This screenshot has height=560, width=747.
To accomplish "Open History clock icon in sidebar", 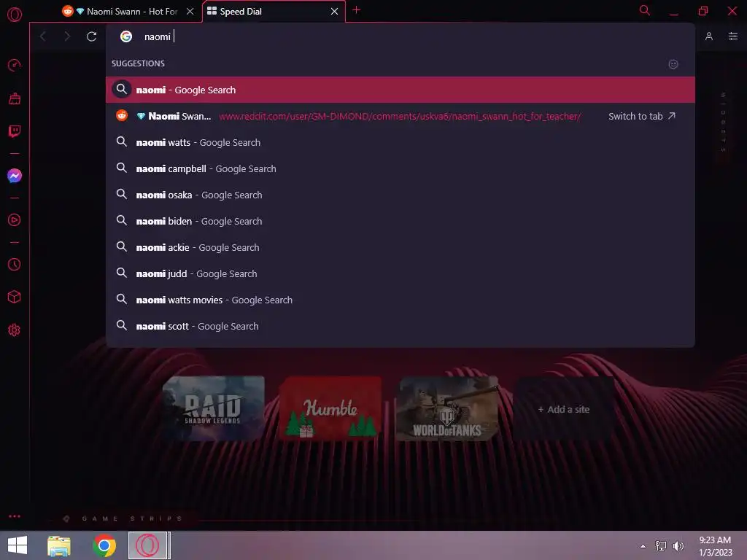I will click(15, 264).
